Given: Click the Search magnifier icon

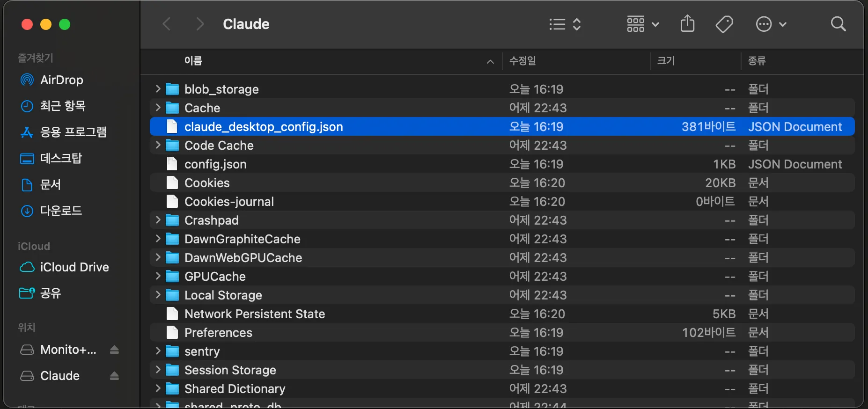Looking at the screenshot, I should click(x=838, y=24).
